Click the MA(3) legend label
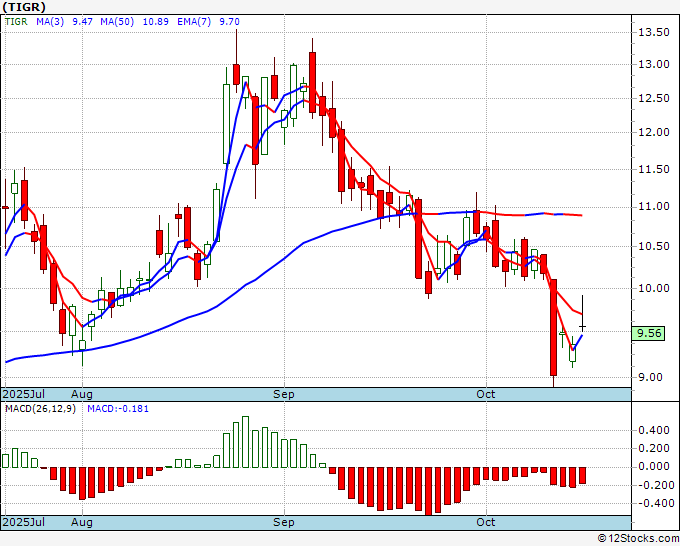 [50, 21]
